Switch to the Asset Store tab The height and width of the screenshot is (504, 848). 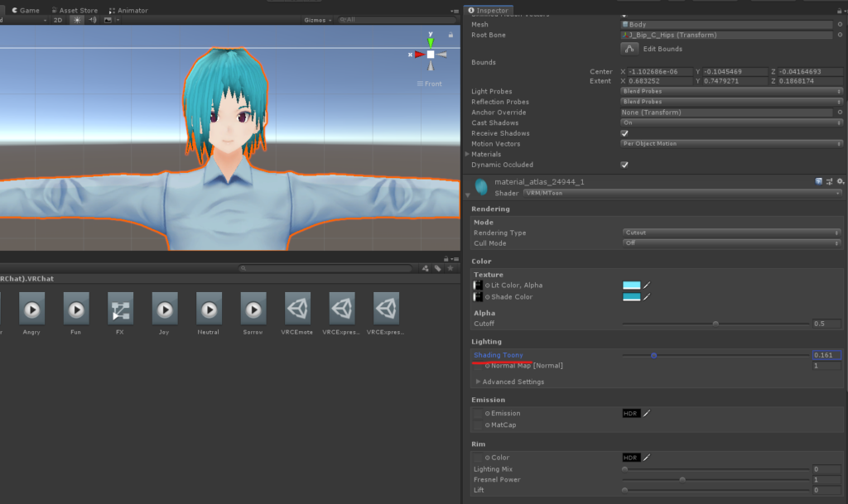[75, 10]
